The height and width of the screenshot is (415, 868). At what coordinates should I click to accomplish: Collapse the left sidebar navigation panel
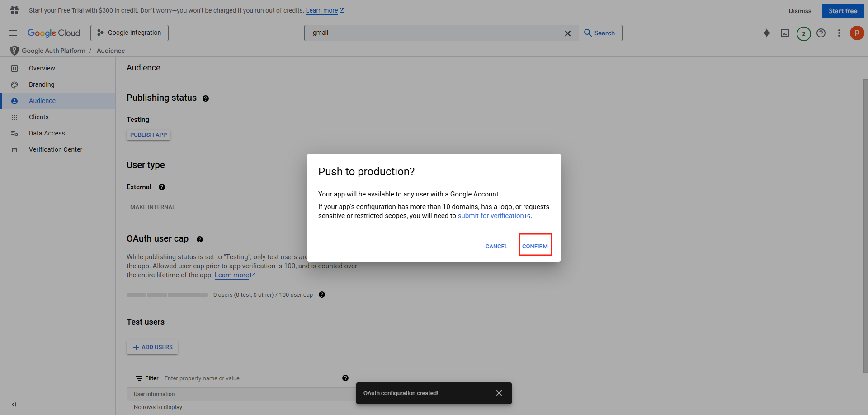click(x=14, y=405)
